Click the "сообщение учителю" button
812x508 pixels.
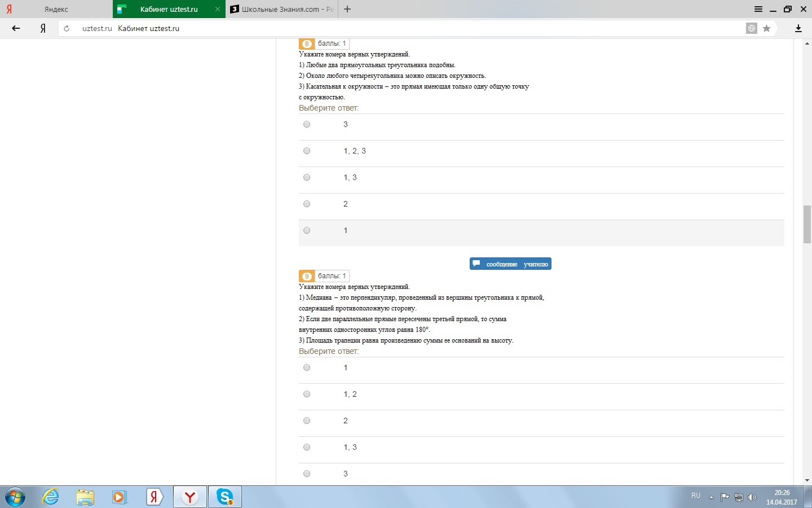tap(510, 264)
